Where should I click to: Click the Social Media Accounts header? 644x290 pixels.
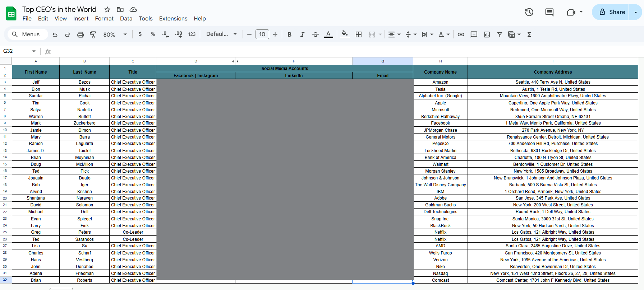(285, 69)
